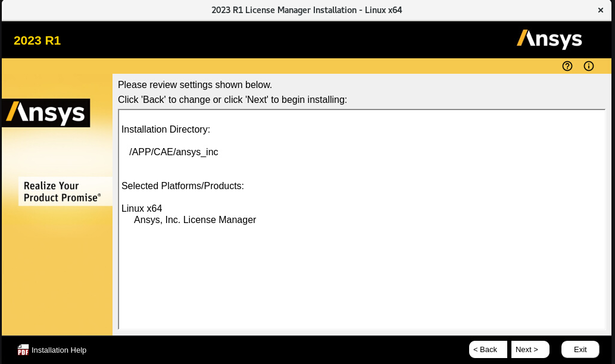Click the Installation Help link
615x364 pixels.
coord(59,350)
